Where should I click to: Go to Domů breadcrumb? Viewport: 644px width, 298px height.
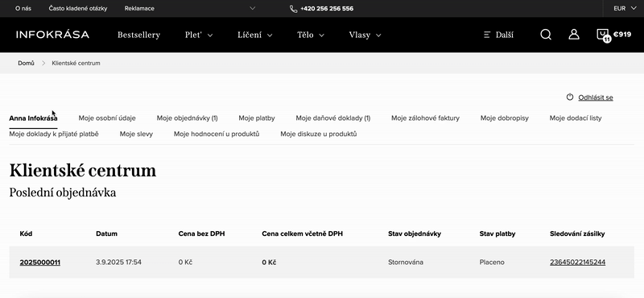tap(27, 64)
